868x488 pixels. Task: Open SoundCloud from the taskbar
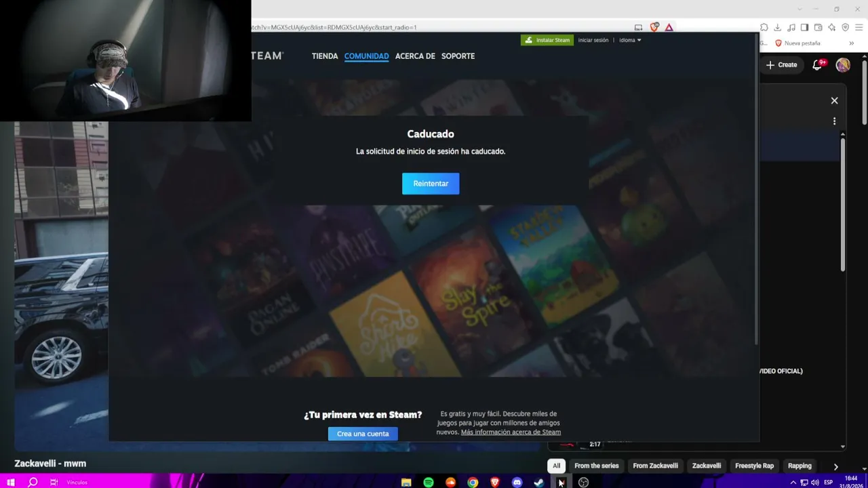tap(451, 482)
